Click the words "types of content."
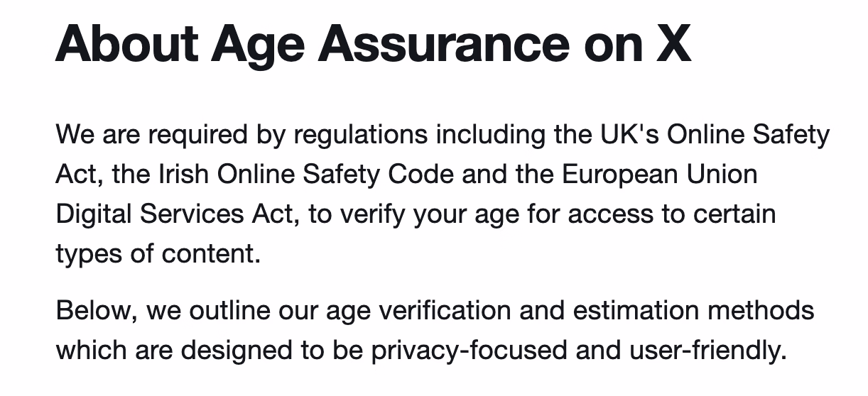 tap(158, 253)
